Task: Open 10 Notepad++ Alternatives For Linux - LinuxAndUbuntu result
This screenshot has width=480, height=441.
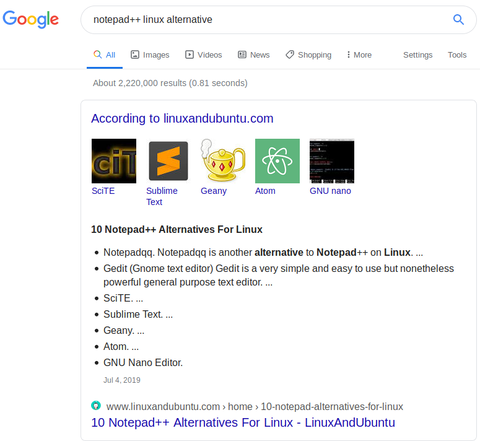Action: point(243,423)
